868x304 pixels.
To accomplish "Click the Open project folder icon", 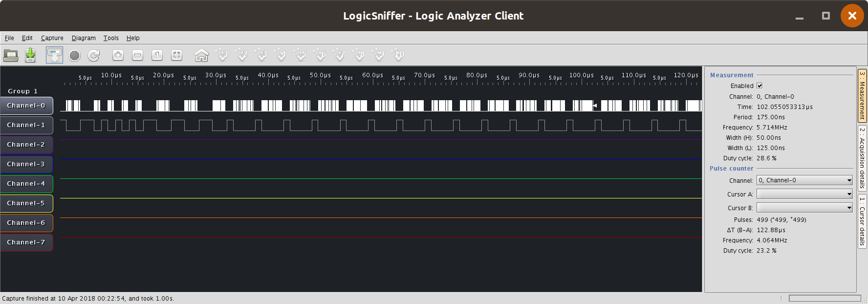I will tap(11, 55).
